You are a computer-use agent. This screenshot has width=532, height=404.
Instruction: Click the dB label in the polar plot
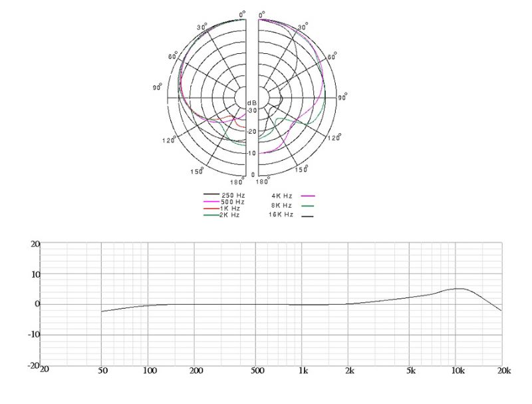pyautogui.click(x=252, y=102)
